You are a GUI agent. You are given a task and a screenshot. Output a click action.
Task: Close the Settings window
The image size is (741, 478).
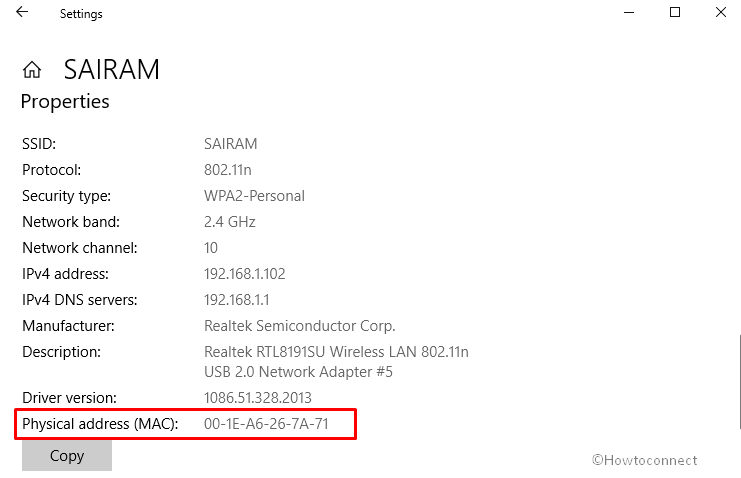point(721,12)
